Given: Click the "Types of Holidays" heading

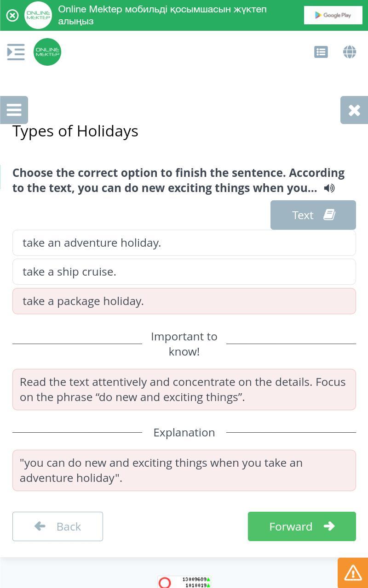Looking at the screenshot, I should tap(75, 131).
